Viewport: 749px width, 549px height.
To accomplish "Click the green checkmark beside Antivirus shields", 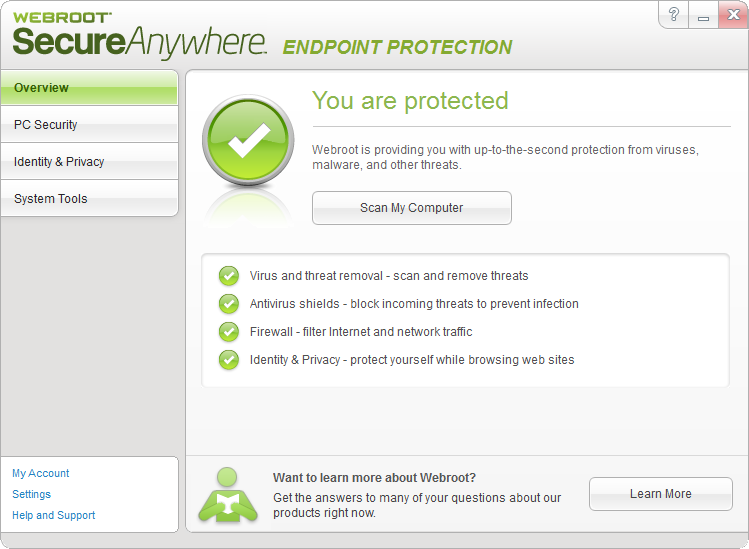I will (229, 304).
